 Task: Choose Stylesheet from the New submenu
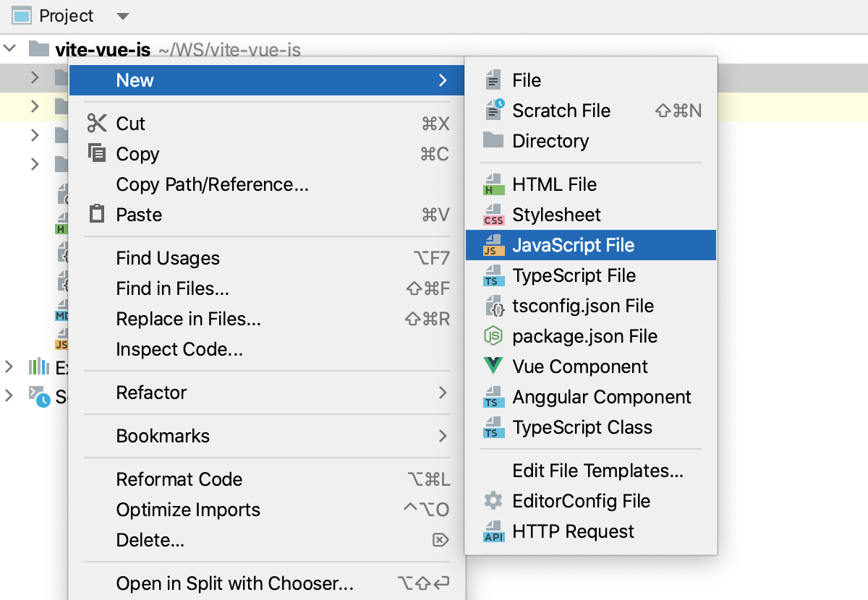pos(557,215)
